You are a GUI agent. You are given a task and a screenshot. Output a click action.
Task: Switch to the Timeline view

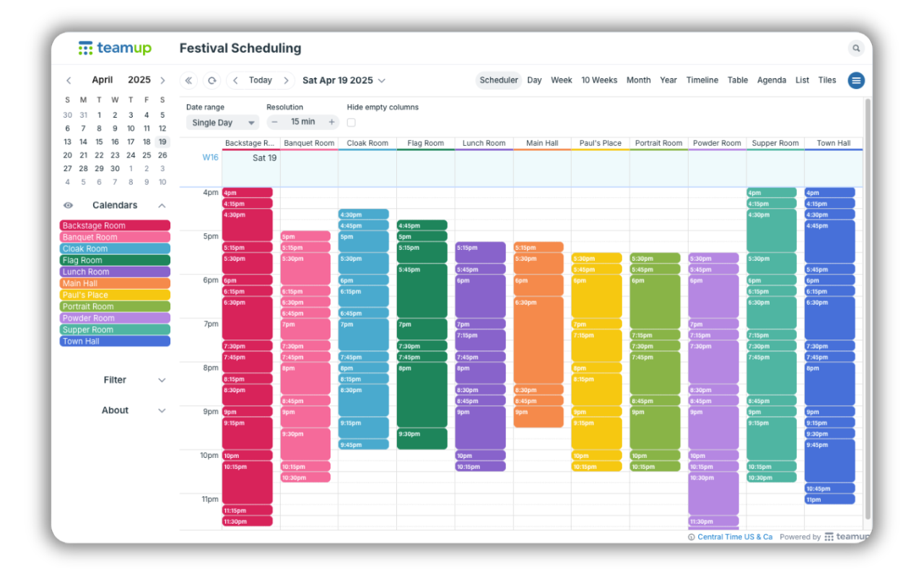702,80
